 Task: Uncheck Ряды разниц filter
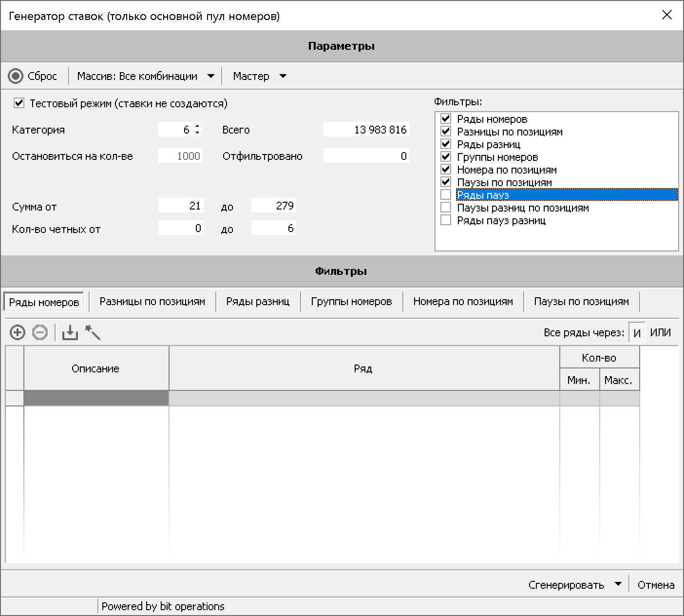point(446,144)
